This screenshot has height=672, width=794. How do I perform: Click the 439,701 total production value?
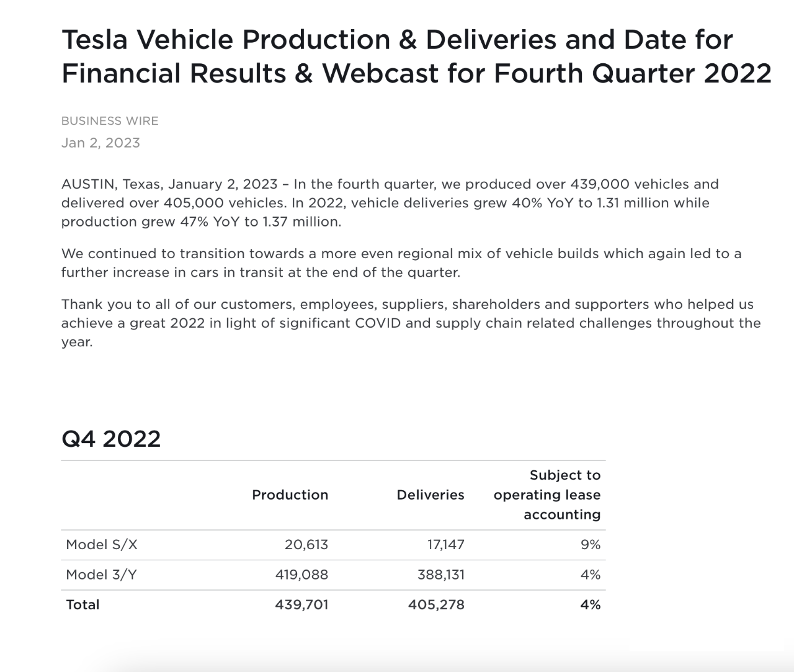301,604
